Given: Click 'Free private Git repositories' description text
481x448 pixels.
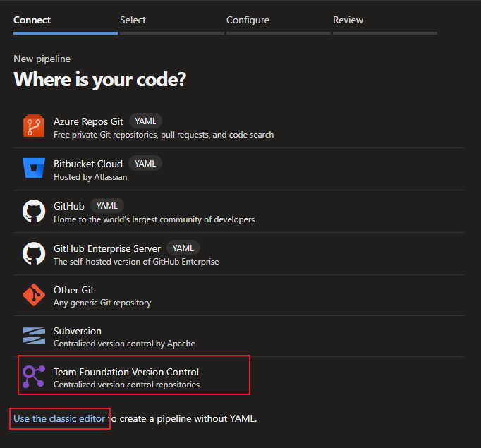Looking at the screenshot, I should click(164, 135).
